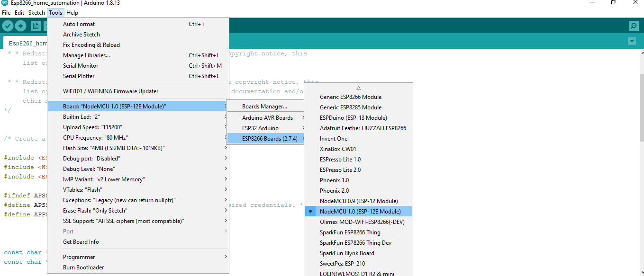Expand the ESP8266 Boards (2.7.4) submenu
Screen dimensions: 644x276
266,139
